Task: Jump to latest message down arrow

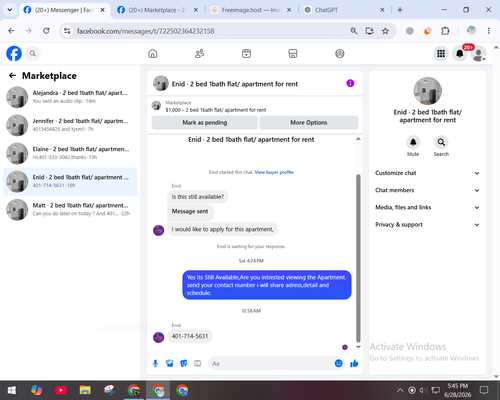Action: coord(358,347)
